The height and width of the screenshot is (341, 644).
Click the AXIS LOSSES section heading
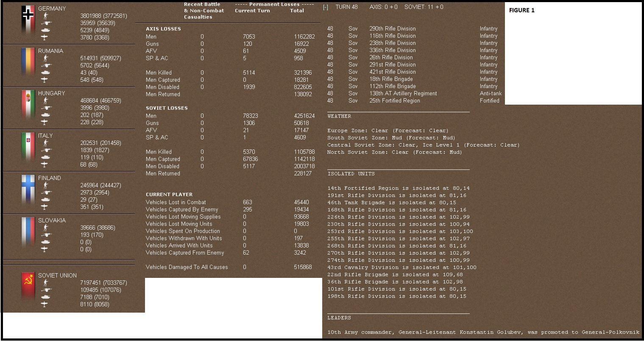click(x=163, y=29)
